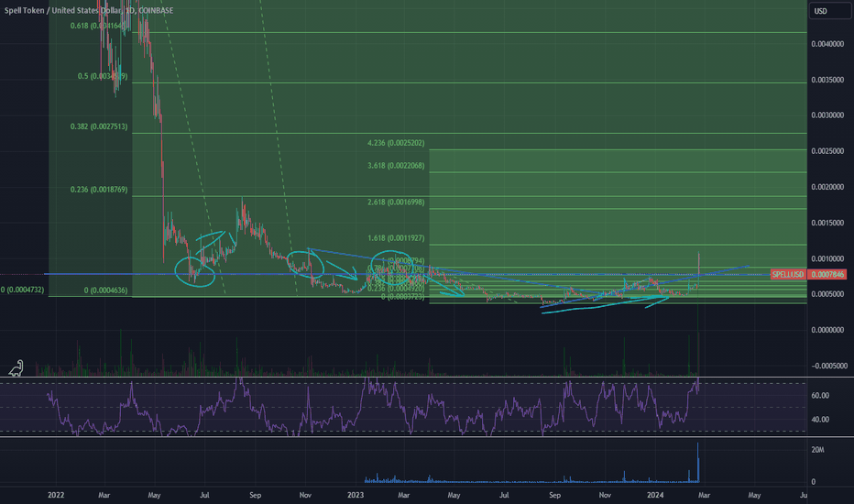Click the 0.0030000 price axis value
Image resolution: width=854 pixels, height=504 pixels.
click(827, 115)
